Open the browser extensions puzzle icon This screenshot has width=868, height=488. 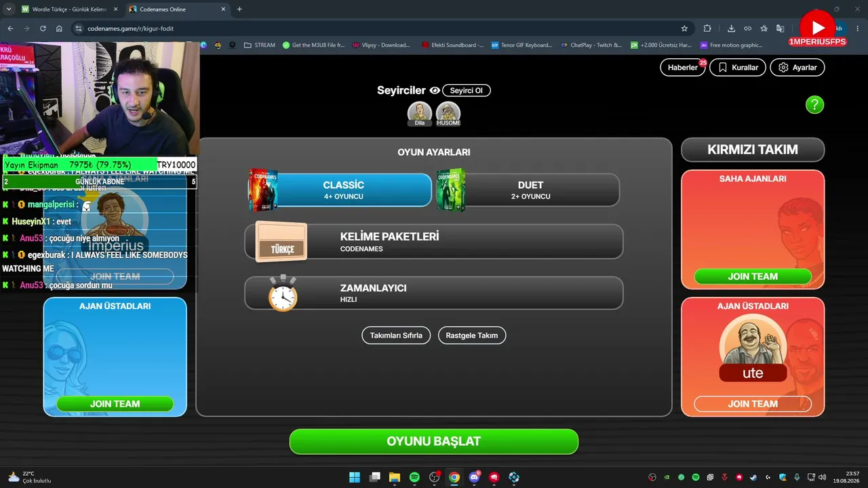707,28
